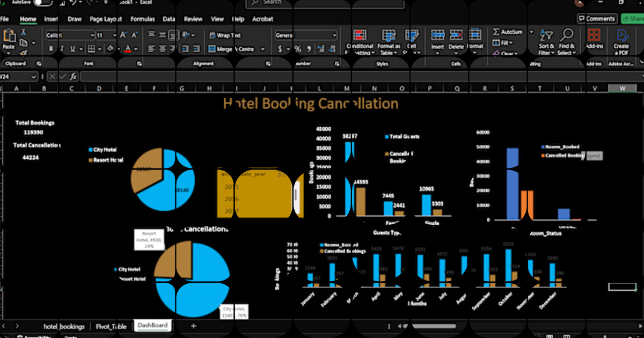The width and height of the screenshot is (644, 338).
Task: Open the Pivot_Table sheet tab
Action: click(x=111, y=326)
